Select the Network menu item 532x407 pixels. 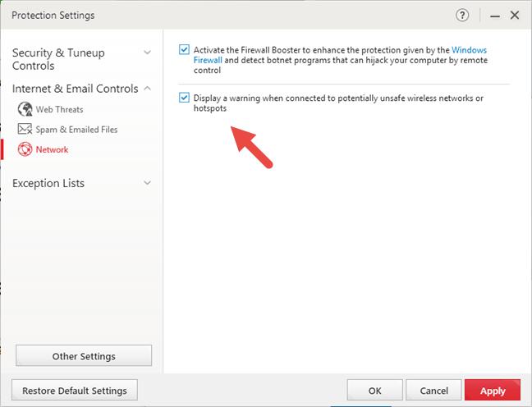pyautogui.click(x=52, y=149)
